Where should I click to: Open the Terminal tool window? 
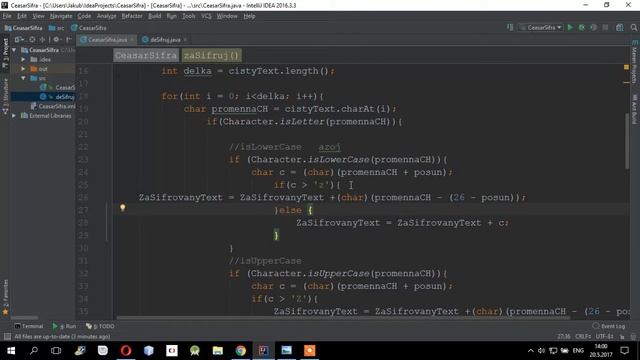(29, 326)
